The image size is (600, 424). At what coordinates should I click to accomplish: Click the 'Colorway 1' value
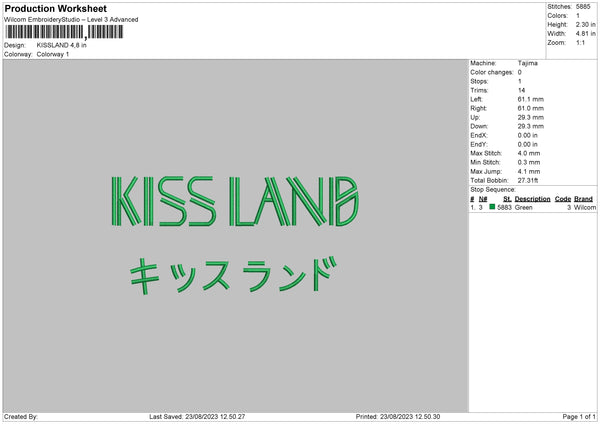tap(53, 54)
